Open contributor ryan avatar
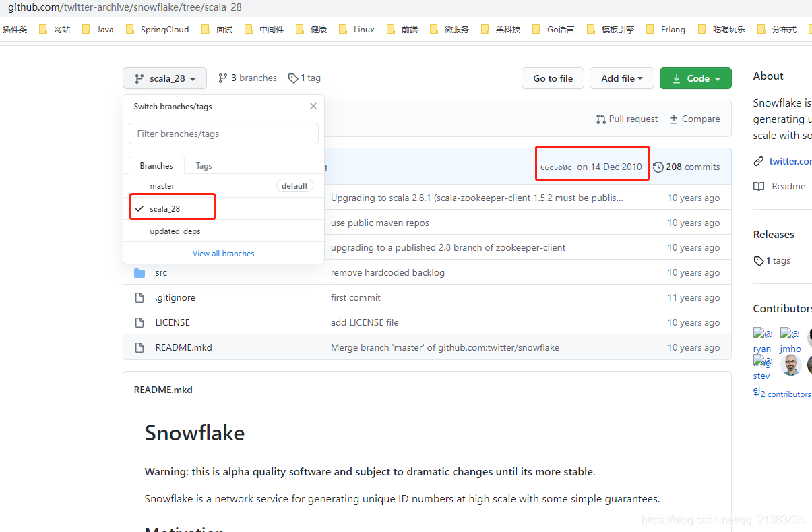The height and width of the screenshot is (532, 812). pyautogui.click(x=762, y=341)
